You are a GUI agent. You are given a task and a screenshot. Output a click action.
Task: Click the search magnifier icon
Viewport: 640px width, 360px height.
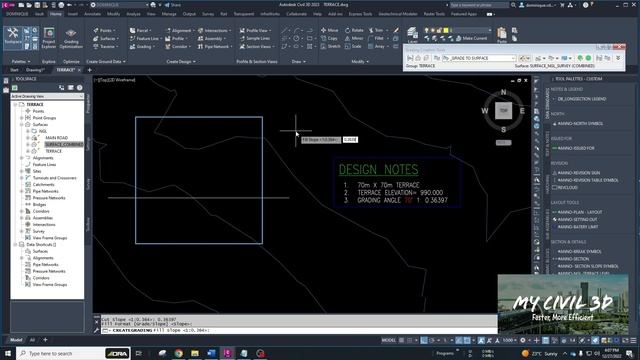pos(513,5)
